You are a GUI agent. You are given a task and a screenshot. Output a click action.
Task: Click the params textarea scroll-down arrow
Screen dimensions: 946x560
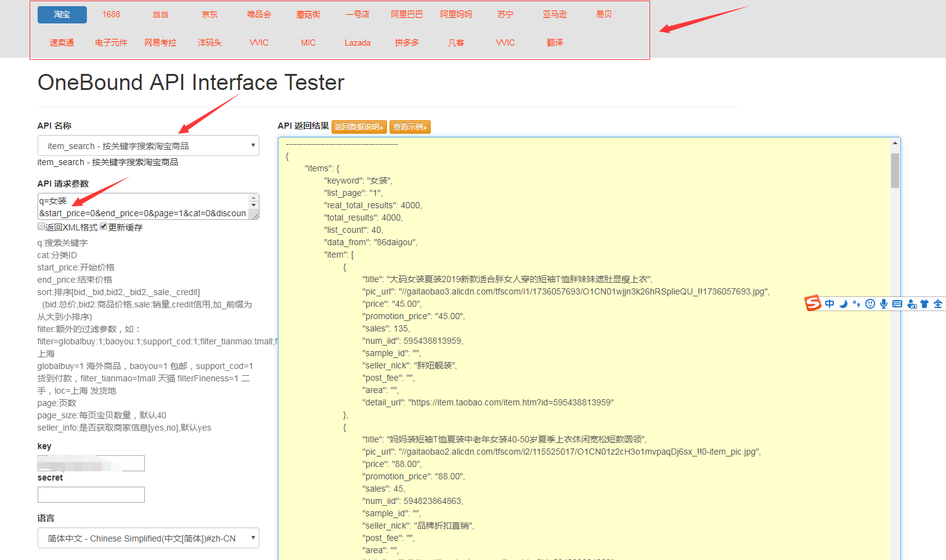coord(253,206)
